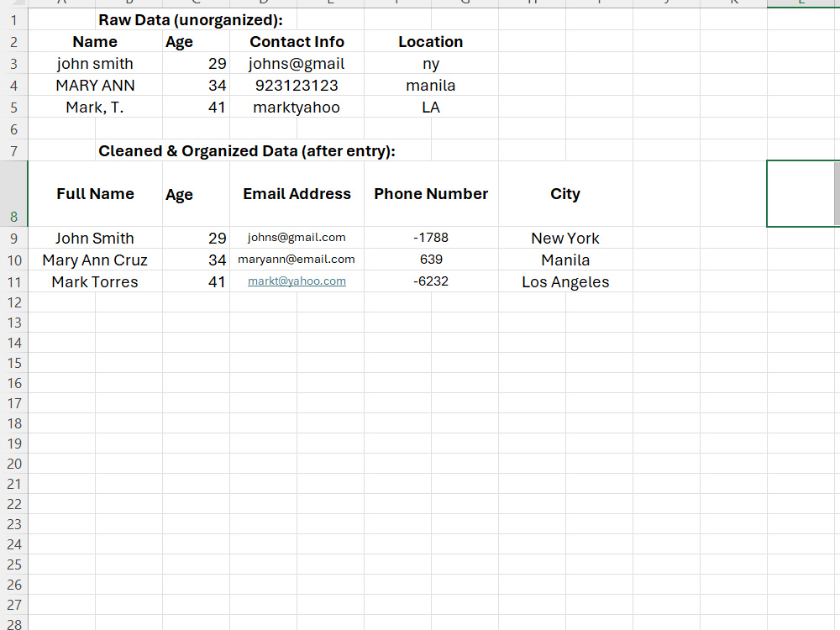Select the 'Age' header in row 8
The image size is (840, 630).
click(x=196, y=194)
